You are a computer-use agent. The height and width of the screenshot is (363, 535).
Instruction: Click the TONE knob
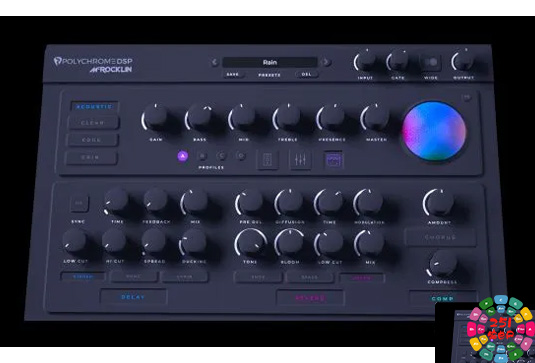(x=251, y=242)
